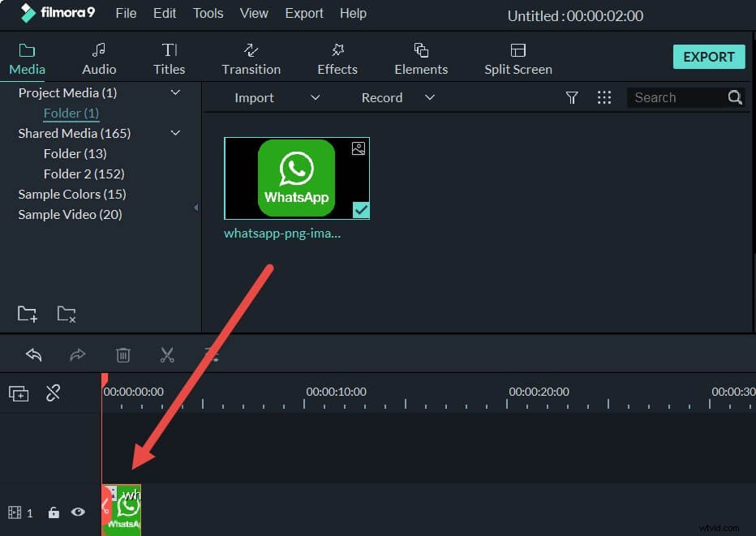Screen dimensions: 756x536
Task: Delete the selected clip with trash icon
Action: 122,355
